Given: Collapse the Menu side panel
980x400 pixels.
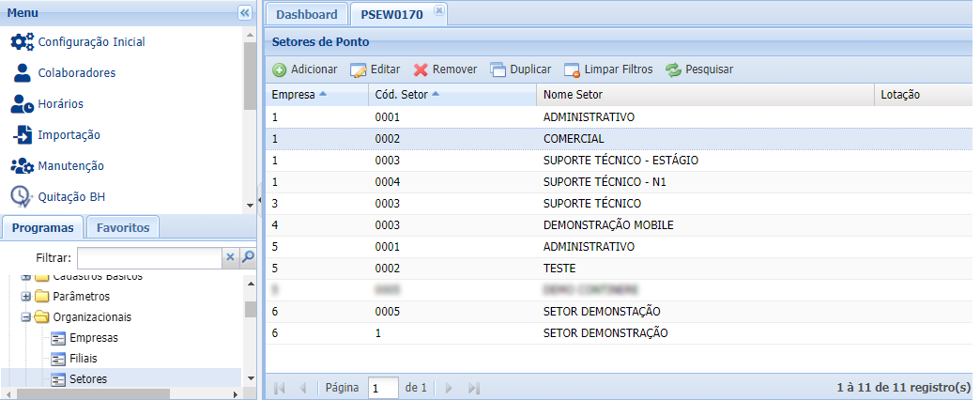Looking at the screenshot, I should (x=245, y=12).
